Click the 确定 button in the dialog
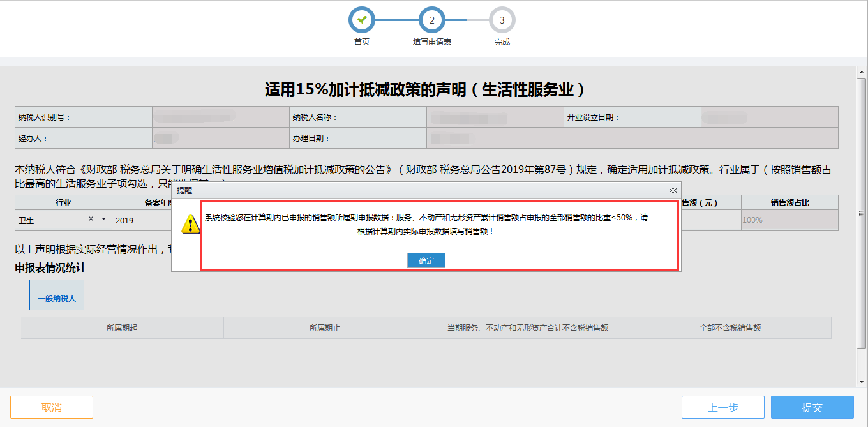This screenshot has width=868, height=427. point(426,260)
